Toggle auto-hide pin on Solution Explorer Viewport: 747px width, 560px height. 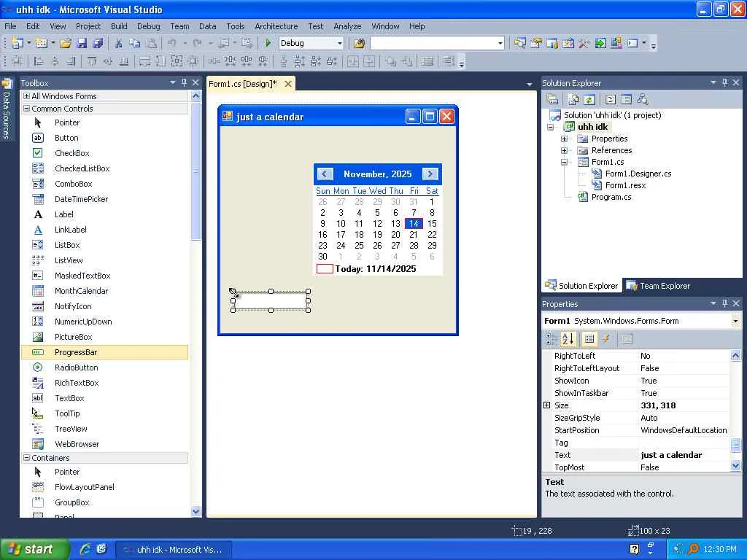(x=724, y=82)
